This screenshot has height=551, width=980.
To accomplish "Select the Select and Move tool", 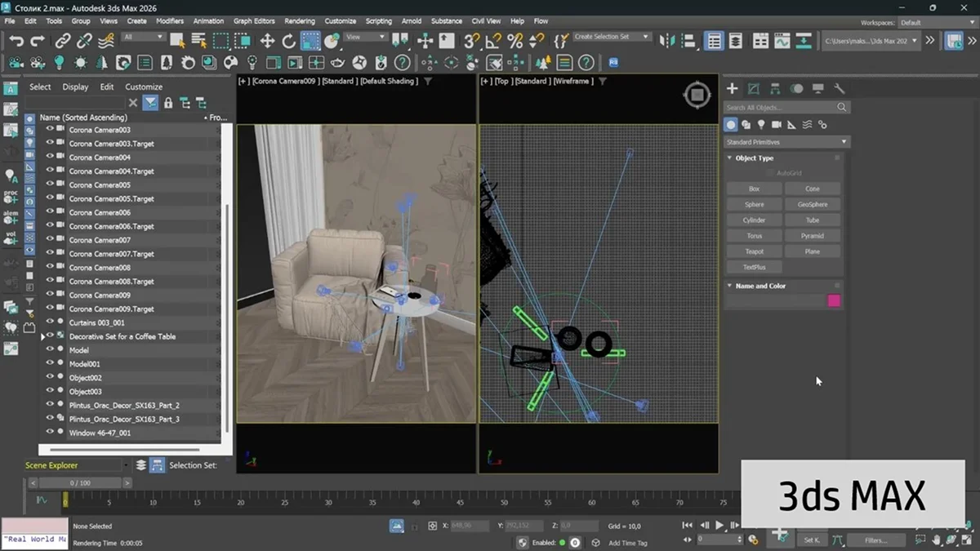I will tap(268, 40).
